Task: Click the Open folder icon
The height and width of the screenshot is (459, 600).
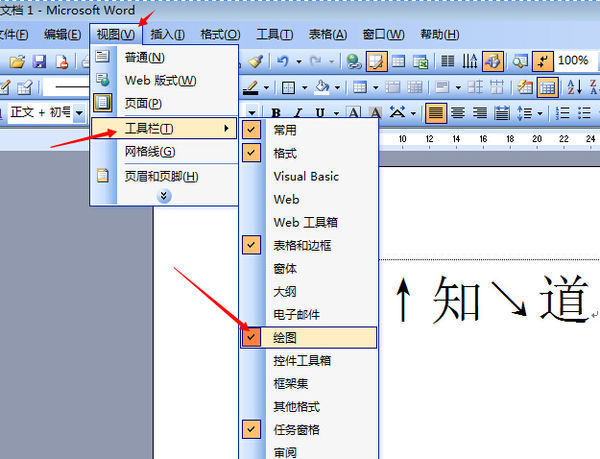Action: point(17,62)
